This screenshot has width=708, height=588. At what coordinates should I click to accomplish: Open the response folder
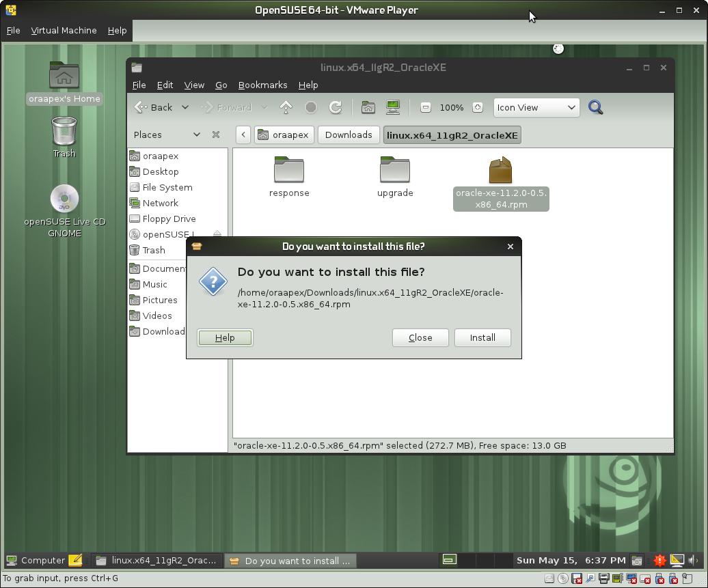pos(288,171)
